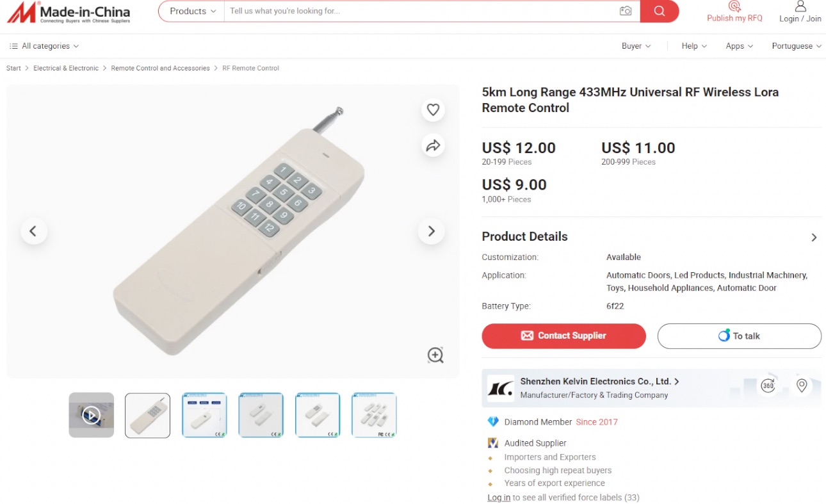826x504 pixels.
Task: Open the 360 degree view icon
Action: (768, 386)
